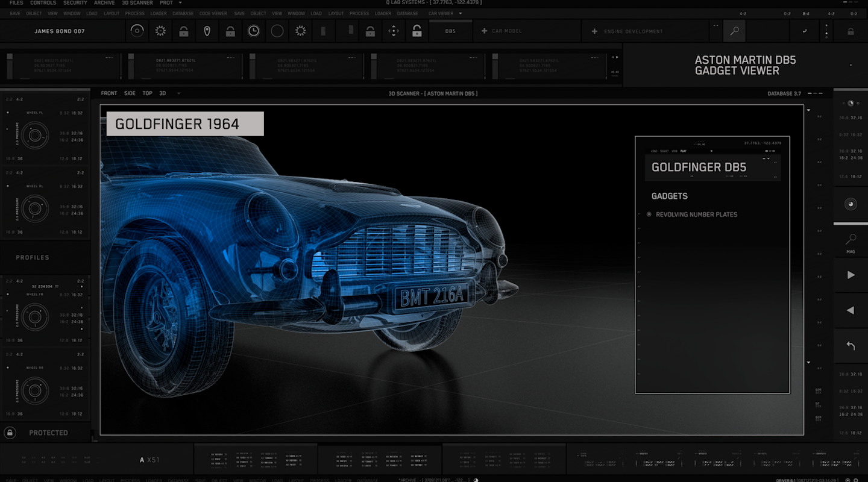868x482 pixels.
Task: Open the search magnifier near Engine Development
Action: [734, 31]
